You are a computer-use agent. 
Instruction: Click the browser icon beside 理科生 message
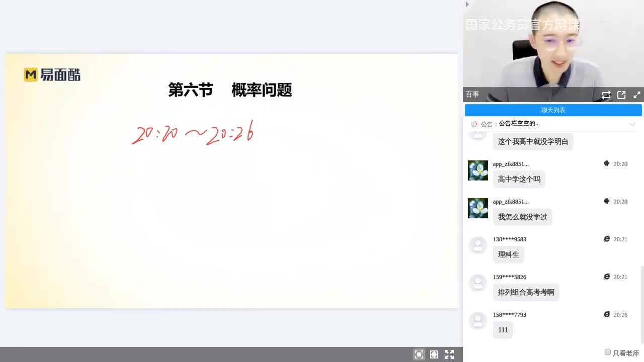(x=606, y=239)
